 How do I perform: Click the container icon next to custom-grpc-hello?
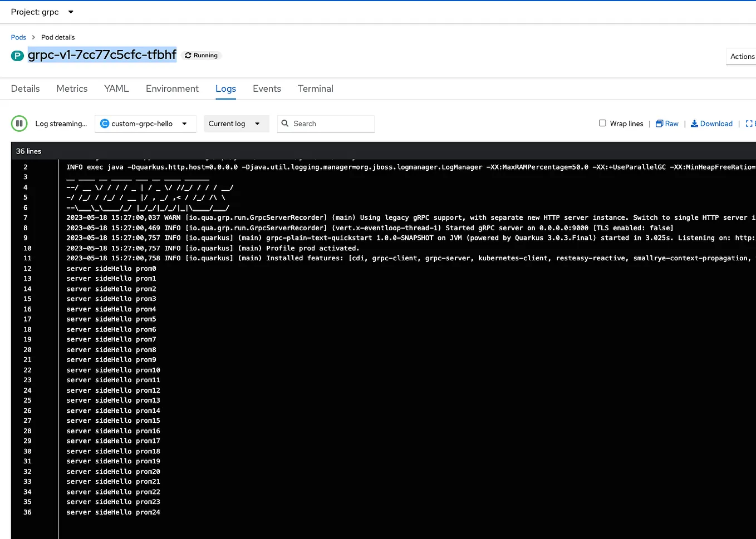(x=105, y=123)
